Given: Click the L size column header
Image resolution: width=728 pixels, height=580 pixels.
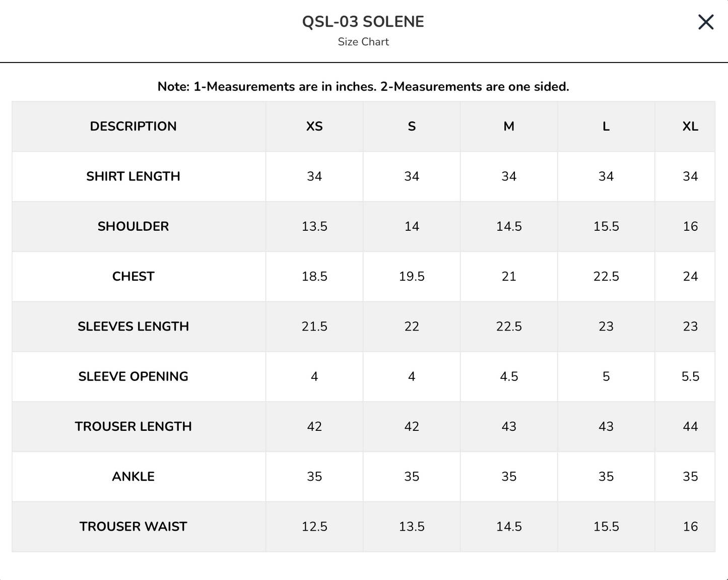Looking at the screenshot, I should (x=606, y=126).
